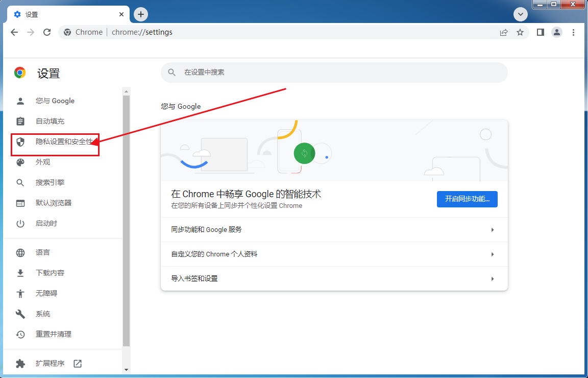
Task: Click the sidebar vertical scrollbar thumb
Action: [126, 221]
